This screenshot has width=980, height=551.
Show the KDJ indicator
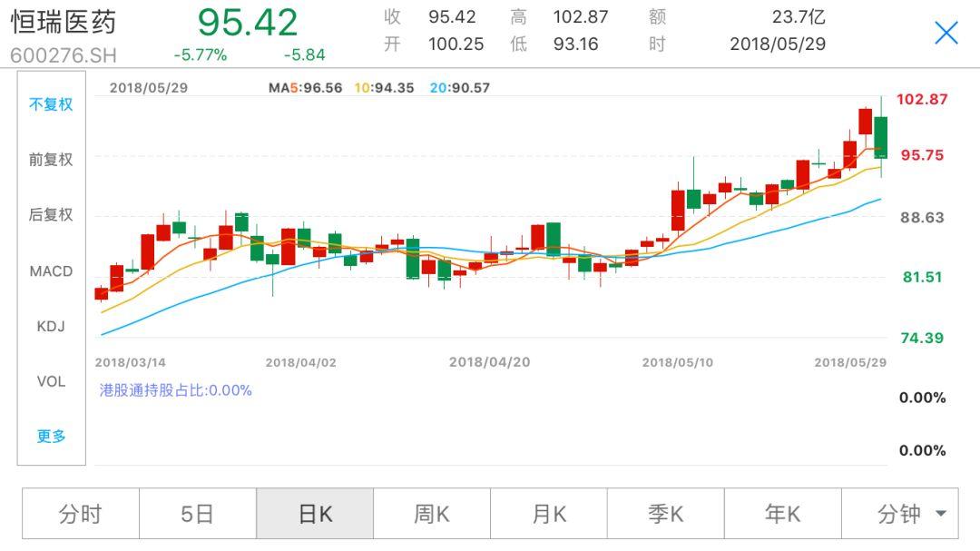click(51, 326)
